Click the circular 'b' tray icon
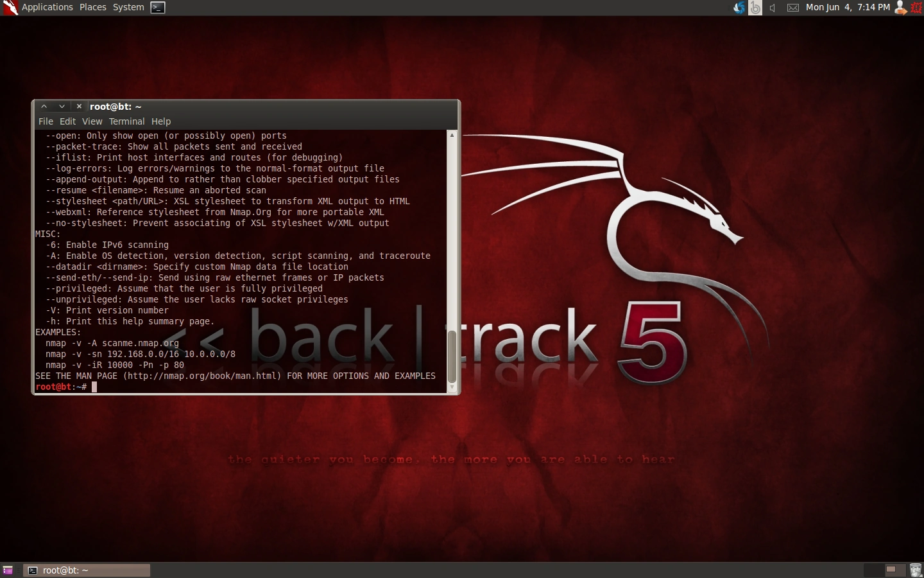 pyautogui.click(x=755, y=8)
